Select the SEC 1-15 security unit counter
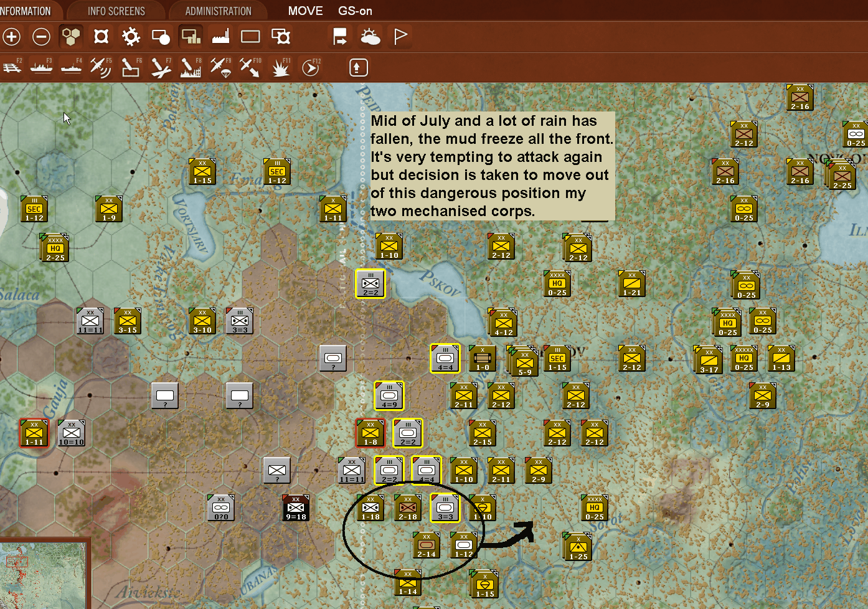This screenshot has height=609, width=868. [x=557, y=358]
